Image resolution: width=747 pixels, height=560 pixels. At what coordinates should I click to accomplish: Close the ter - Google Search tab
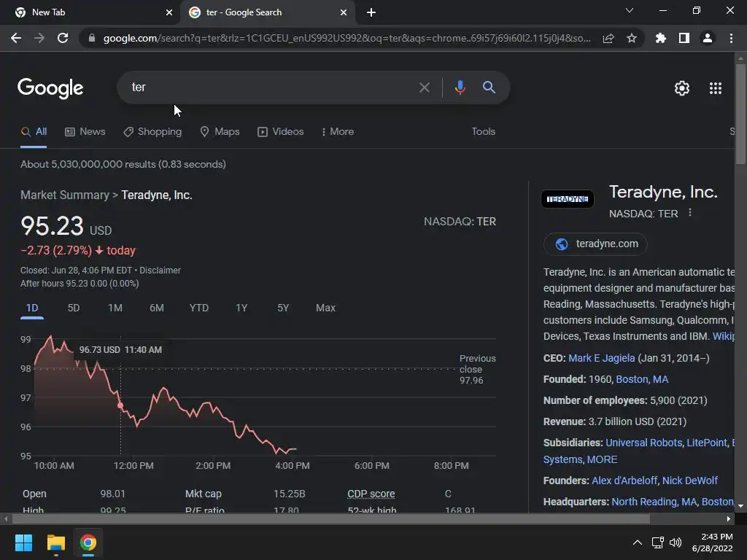(x=344, y=12)
